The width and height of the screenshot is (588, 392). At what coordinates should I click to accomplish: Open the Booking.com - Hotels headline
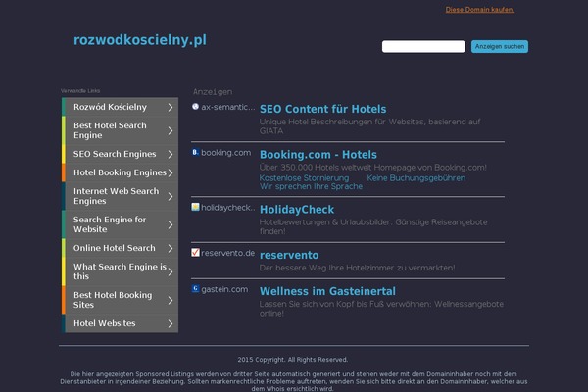(318, 155)
